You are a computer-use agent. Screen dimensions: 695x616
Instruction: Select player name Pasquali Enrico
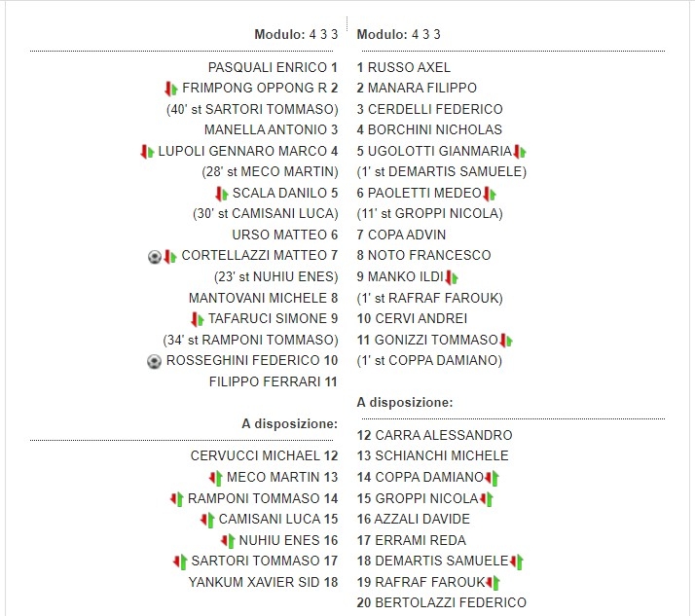coord(268,68)
